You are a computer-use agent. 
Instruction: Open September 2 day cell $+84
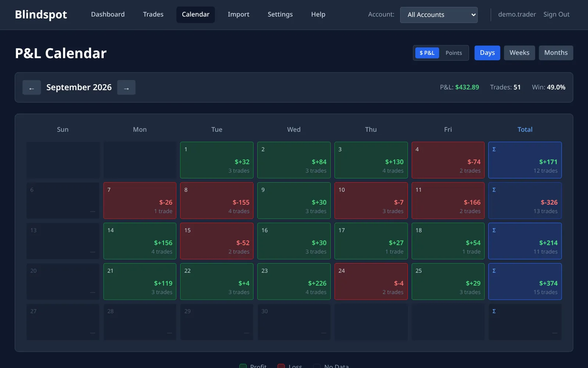click(x=294, y=160)
